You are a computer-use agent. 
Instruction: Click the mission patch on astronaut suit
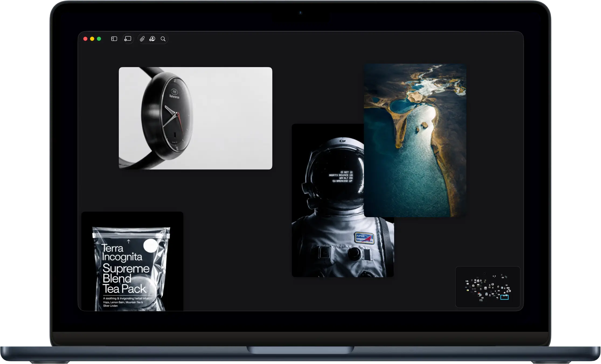point(364,238)
